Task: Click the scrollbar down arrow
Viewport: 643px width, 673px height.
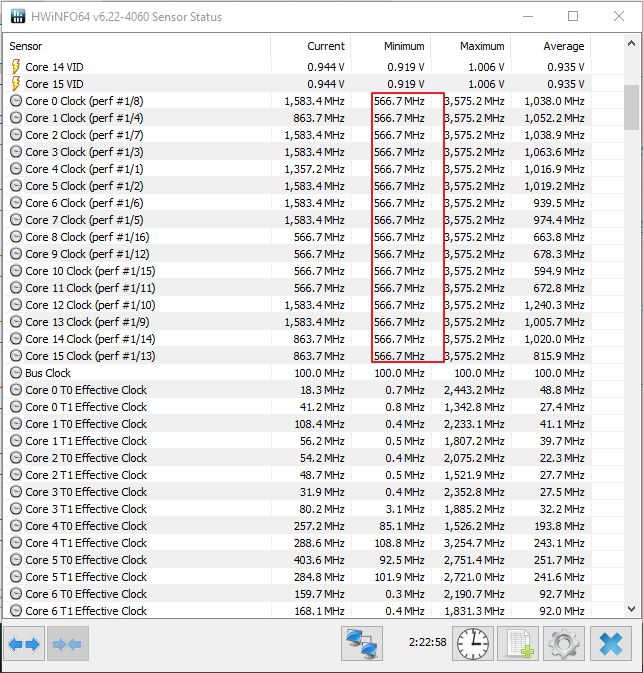Action: click(631, 609)
